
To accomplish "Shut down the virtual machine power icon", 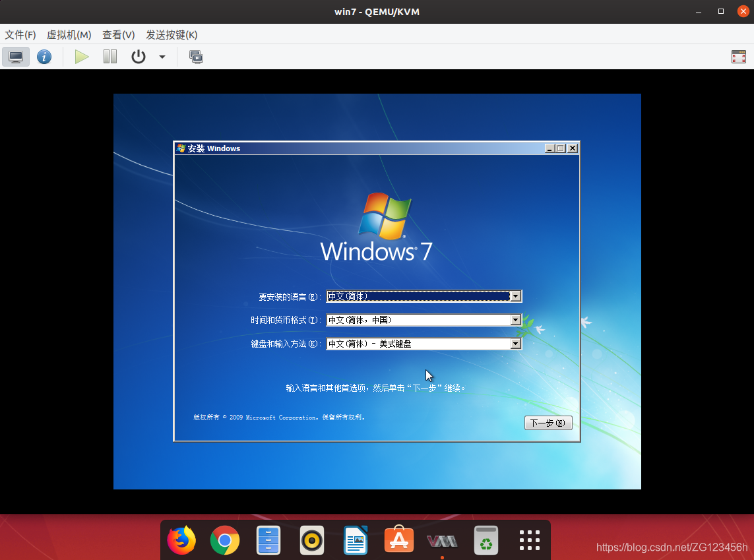I will 139,57.
